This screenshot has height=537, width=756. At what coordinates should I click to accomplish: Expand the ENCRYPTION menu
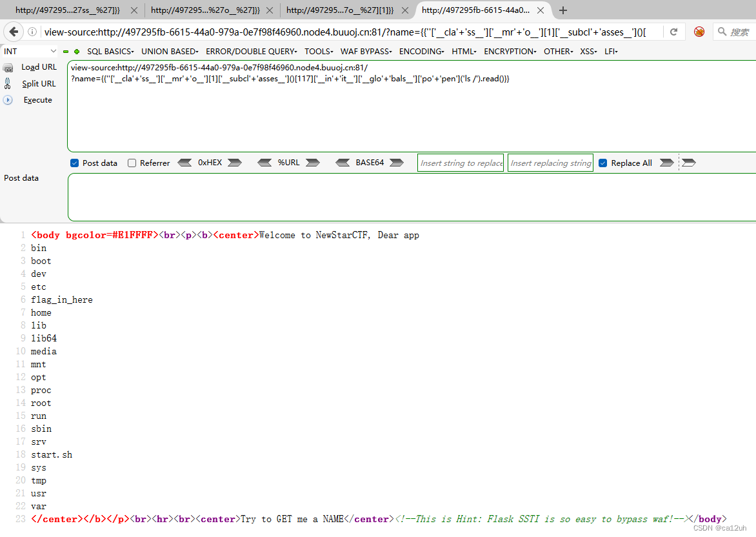(510, 51)
